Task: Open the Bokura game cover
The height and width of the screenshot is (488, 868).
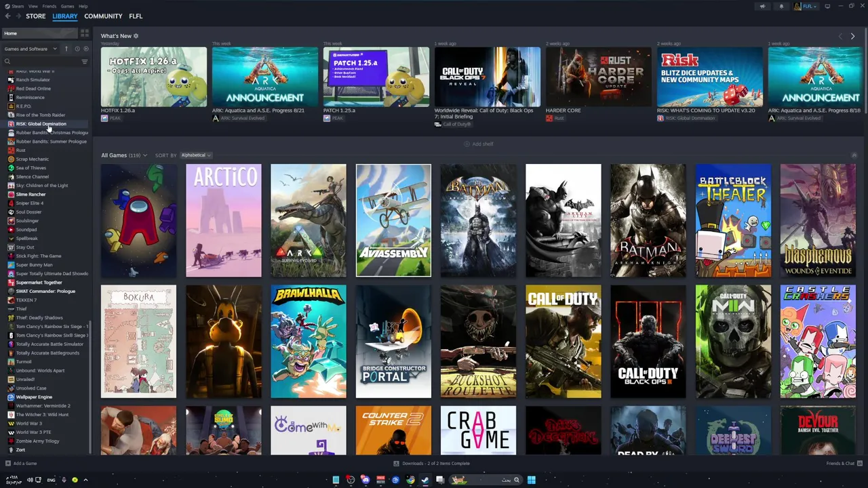Action: click(138, 342)
